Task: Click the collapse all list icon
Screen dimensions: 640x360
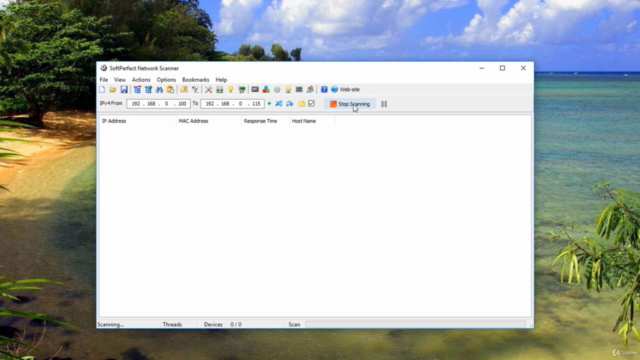Action: [137, 89]
